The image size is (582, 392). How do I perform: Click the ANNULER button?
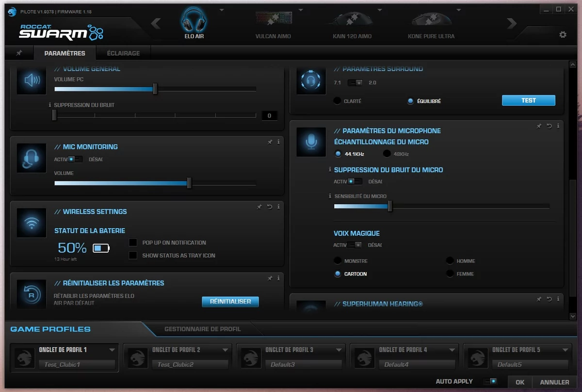coord(554,382)
